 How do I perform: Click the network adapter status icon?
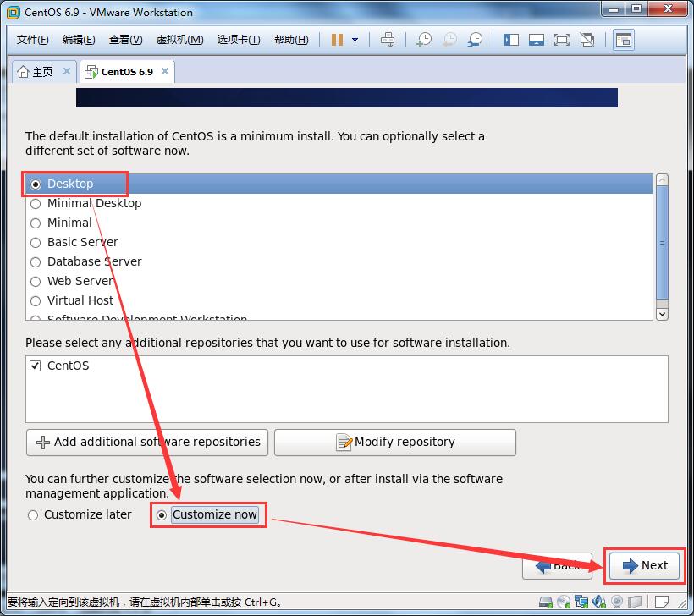(581, 602)
